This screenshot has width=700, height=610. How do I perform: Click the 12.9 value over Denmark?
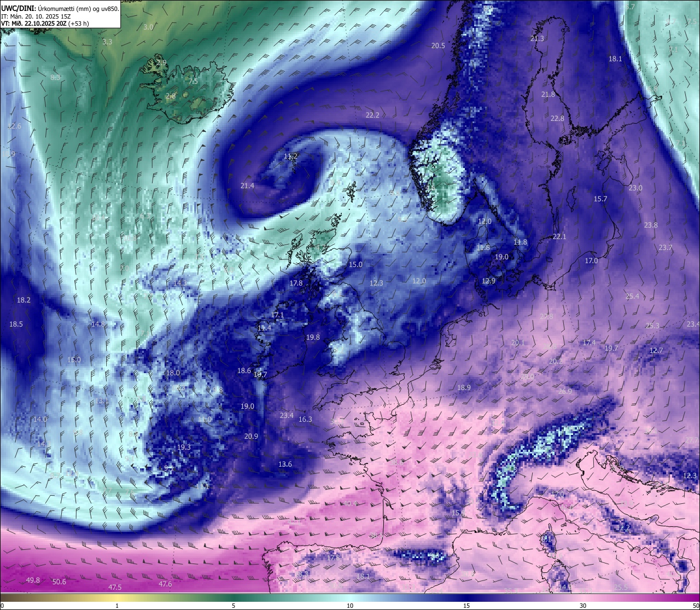click(488, 281)
